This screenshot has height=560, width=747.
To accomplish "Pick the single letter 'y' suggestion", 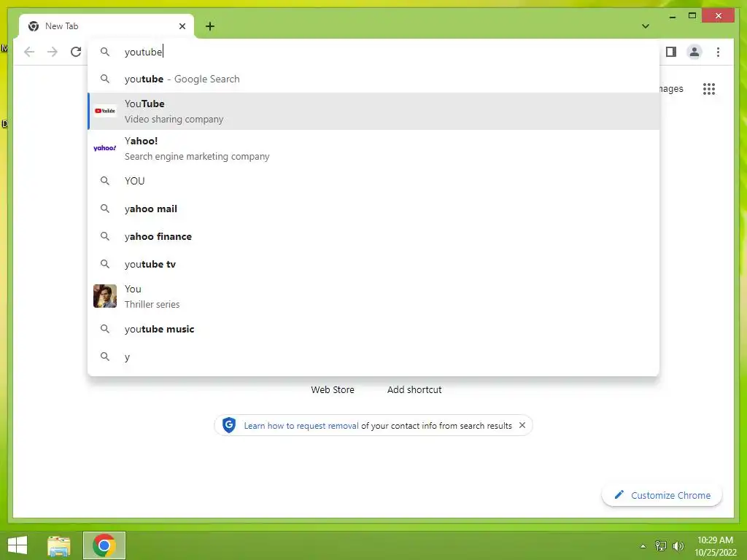I will (373, 357).
